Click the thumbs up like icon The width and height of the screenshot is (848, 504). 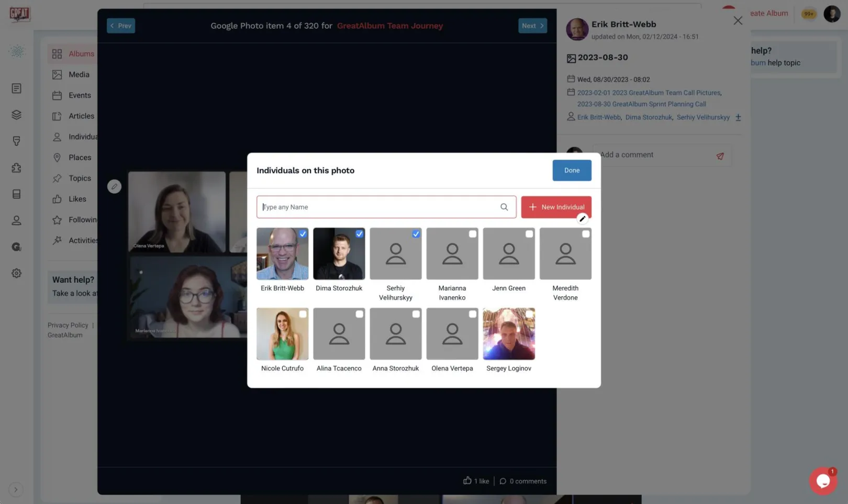coord(467,480)
